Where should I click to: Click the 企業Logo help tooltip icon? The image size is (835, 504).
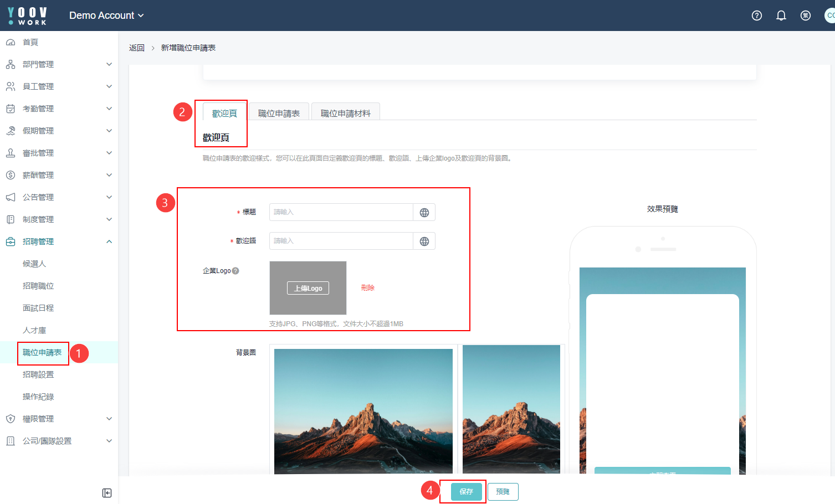pos(235,271)
